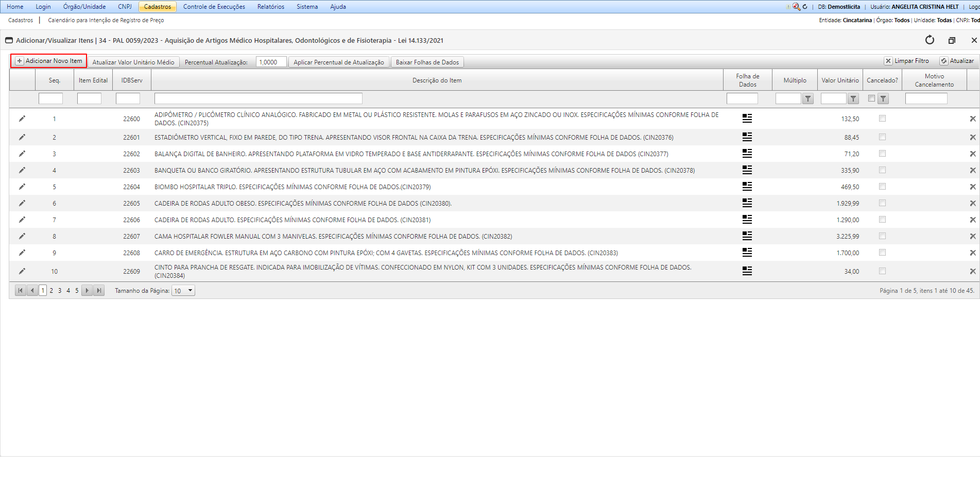Viewport: 980px width, 483px height.
Task: Click the Valor Unitário filter funnel icon
Action: [x=853, y=99]
